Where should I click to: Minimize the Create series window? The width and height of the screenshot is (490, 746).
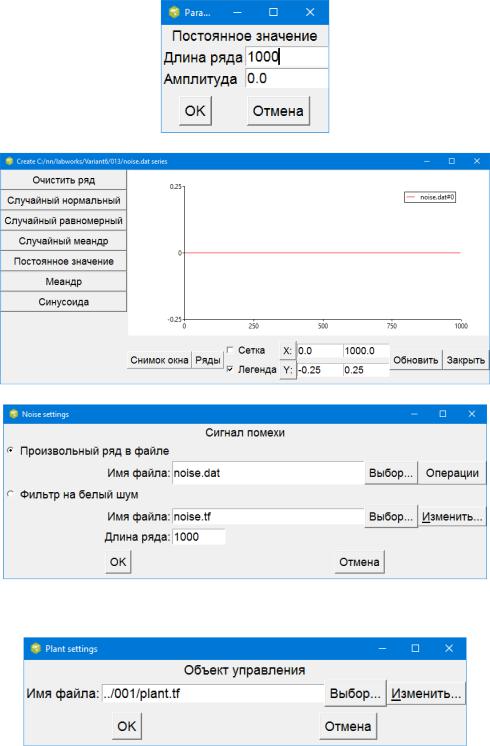(x=427, y=161)
